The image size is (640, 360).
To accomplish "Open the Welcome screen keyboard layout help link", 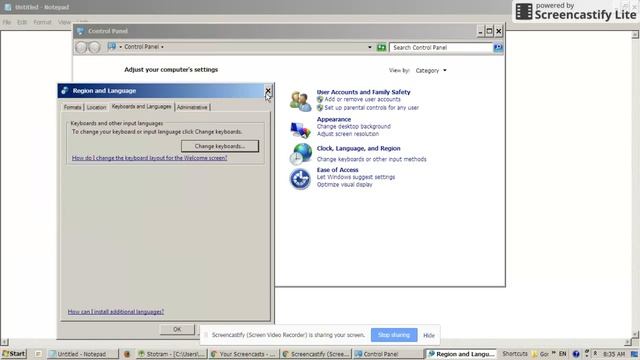I will 149,158.
